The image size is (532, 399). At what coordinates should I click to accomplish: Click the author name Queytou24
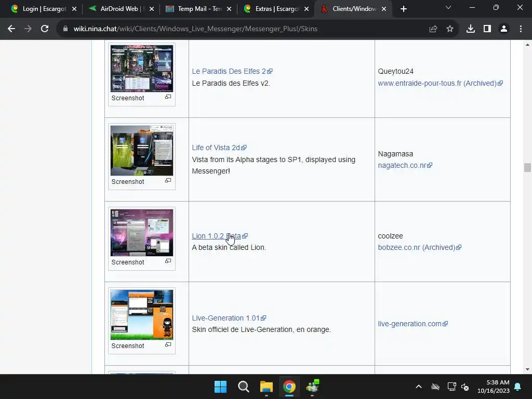tap(395, 71)
